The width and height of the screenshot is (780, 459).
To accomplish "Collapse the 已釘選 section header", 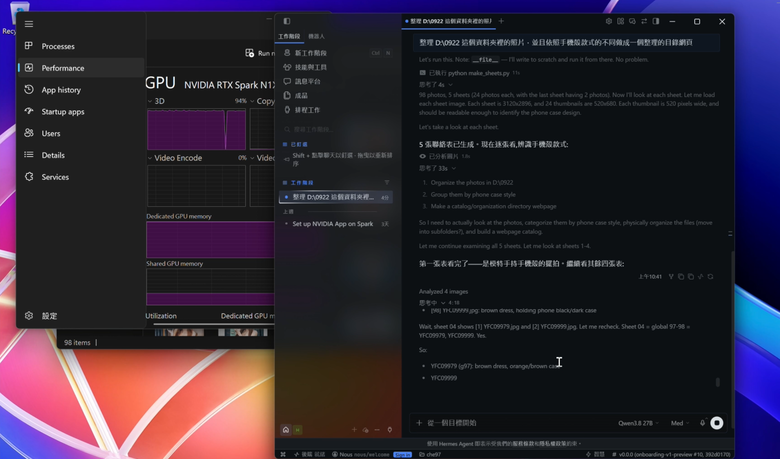I will 295,144.
